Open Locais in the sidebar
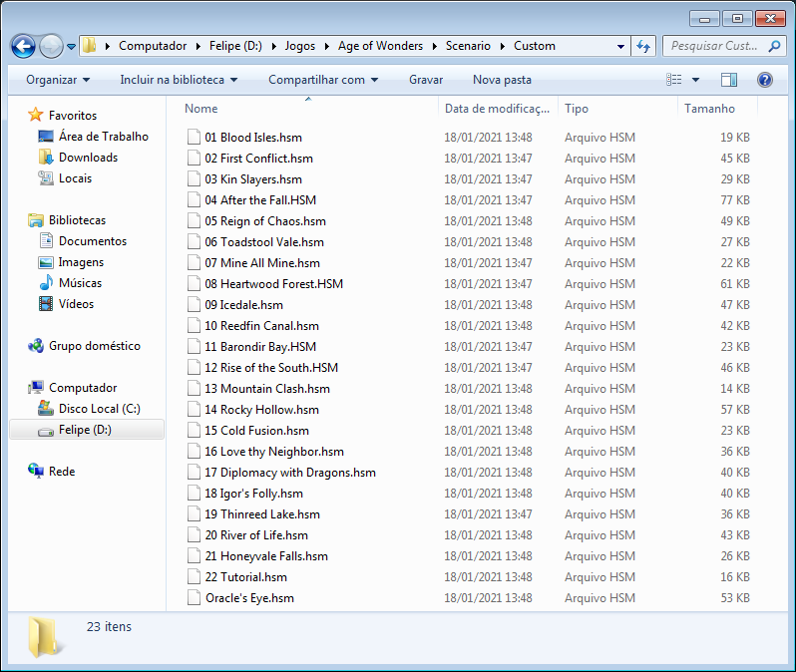The height and width of the screenshot is (672, 796). tap(75, 178)
